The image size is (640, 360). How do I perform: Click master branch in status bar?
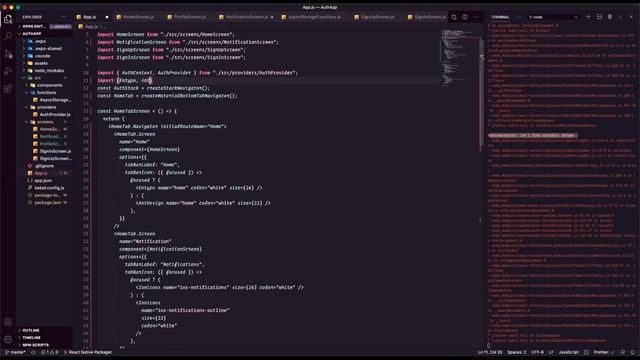[x=16, y=352]
